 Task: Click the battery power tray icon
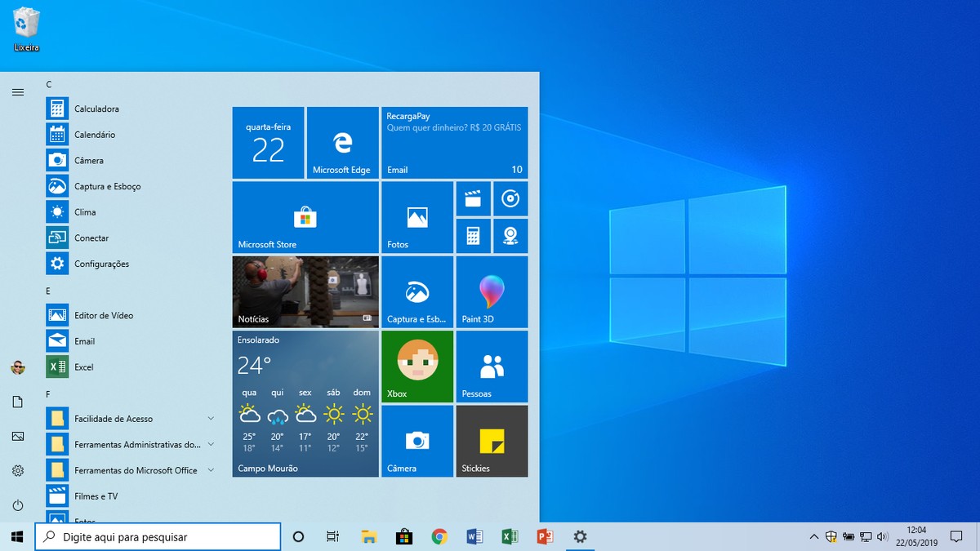[x=849, y=536]
